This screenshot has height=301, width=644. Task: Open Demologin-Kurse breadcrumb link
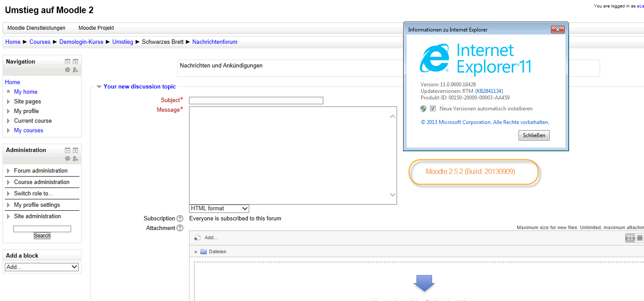click(82, 42)
